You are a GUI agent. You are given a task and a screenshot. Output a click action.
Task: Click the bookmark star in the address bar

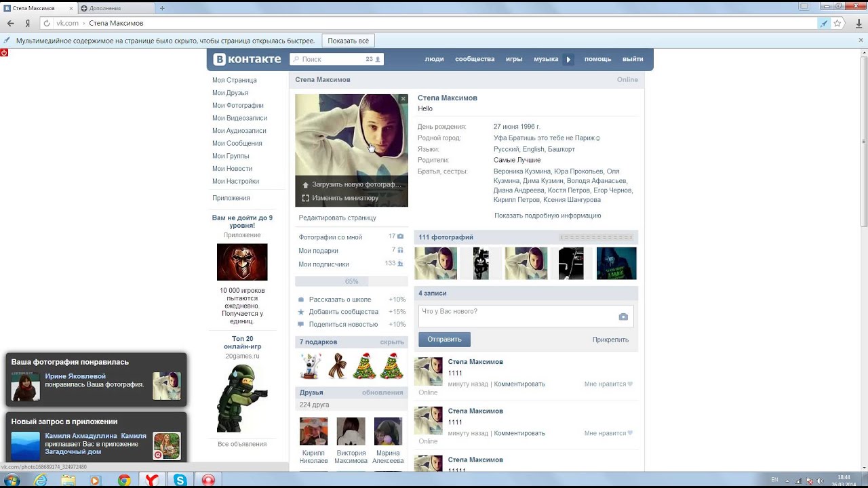[x=837, y=23]
